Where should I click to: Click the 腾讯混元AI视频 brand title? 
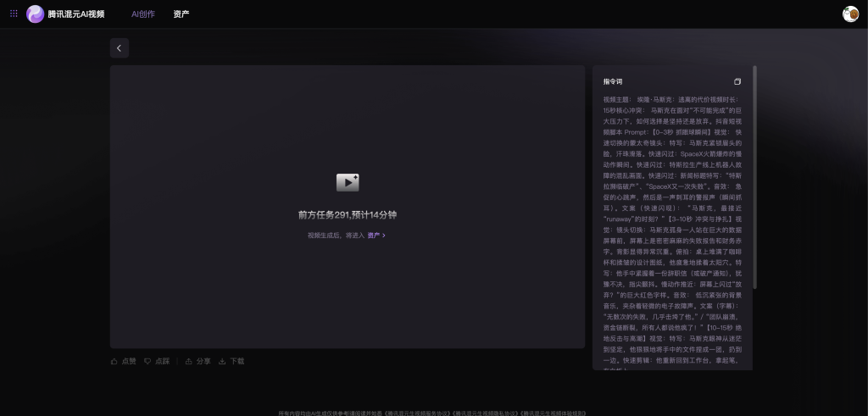(76, 14)
